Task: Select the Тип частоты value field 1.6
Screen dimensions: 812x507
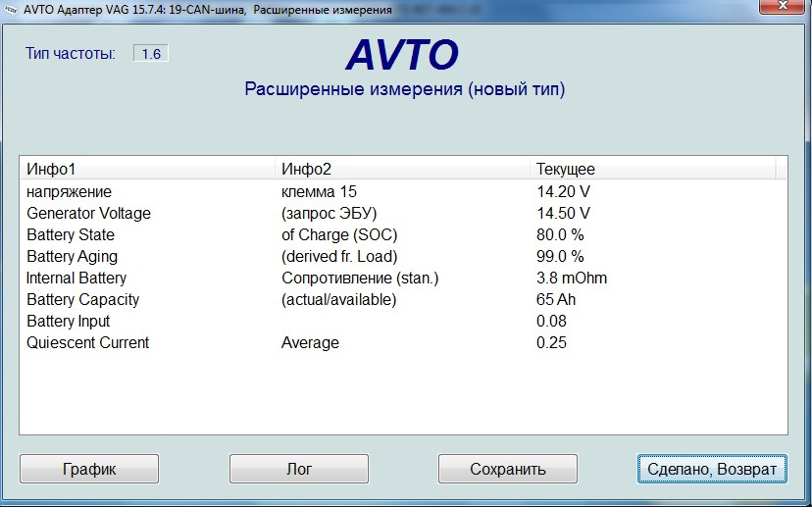Action: [x=151, y=53]
